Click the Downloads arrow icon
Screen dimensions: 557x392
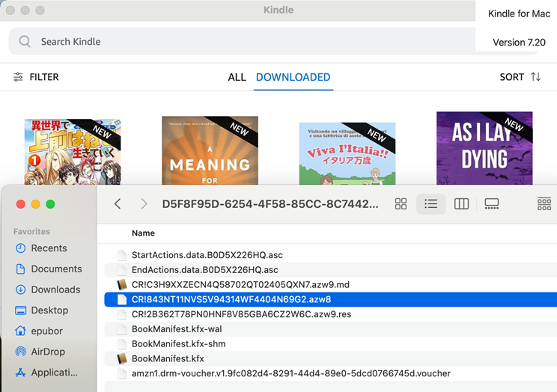(x=21, y=290)
